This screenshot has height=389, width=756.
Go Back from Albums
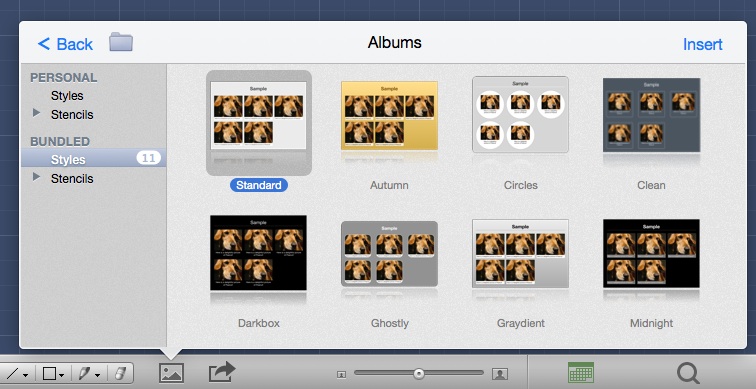65,44
